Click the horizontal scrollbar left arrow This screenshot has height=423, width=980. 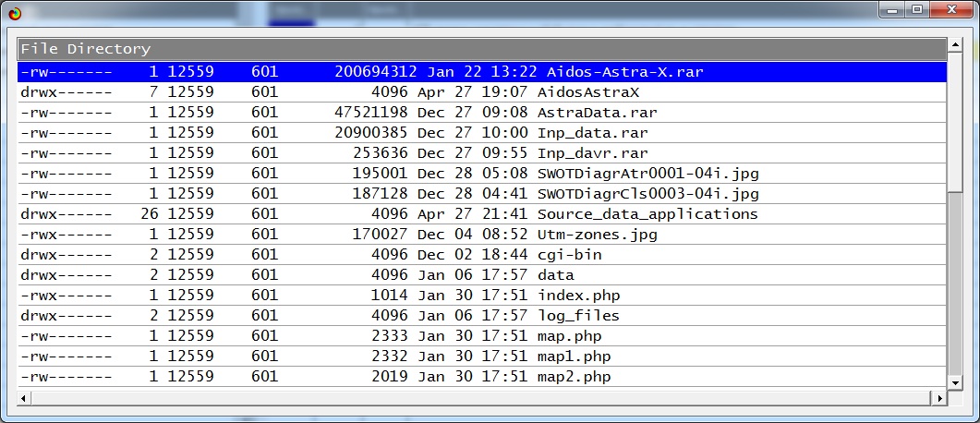click(25, 398)
